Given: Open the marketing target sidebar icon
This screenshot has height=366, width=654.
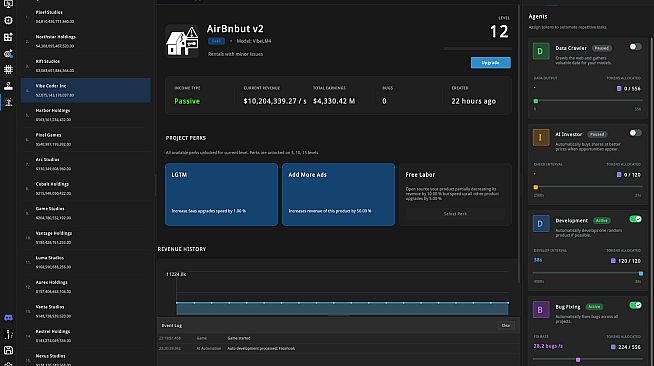Looking at the screenshot, I should tap(8, 53).
